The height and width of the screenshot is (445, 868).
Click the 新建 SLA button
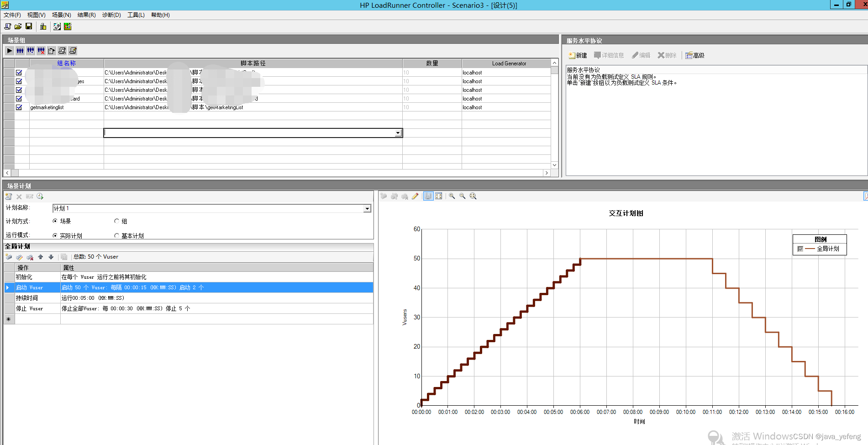[578, 55]
